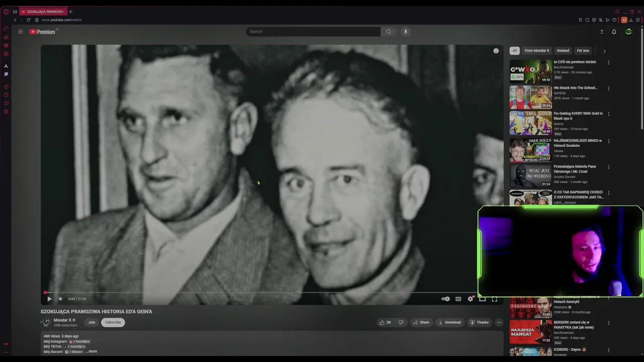Click the address bar URL
Screen dimensions: 644x362
pos(61,20)
